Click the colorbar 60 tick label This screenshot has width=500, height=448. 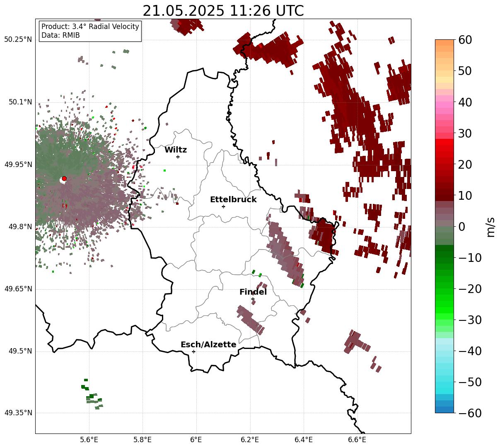coord(465,40)
